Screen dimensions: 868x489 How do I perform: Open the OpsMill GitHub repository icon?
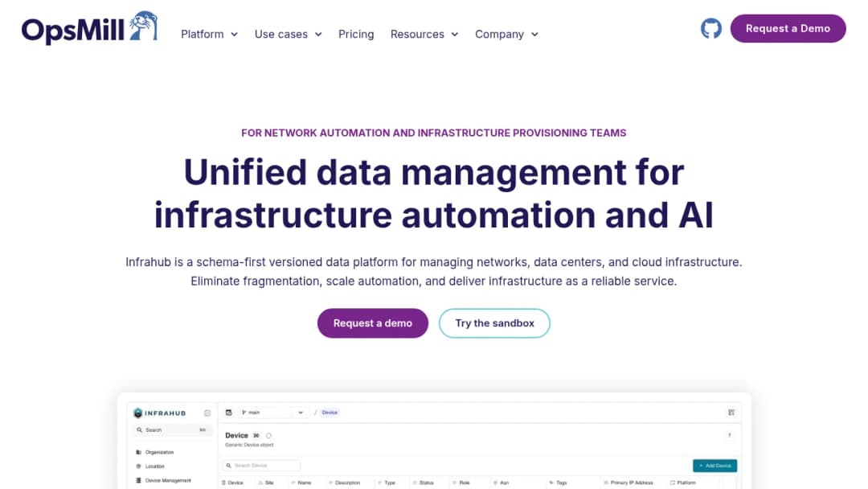pos(710,28)
